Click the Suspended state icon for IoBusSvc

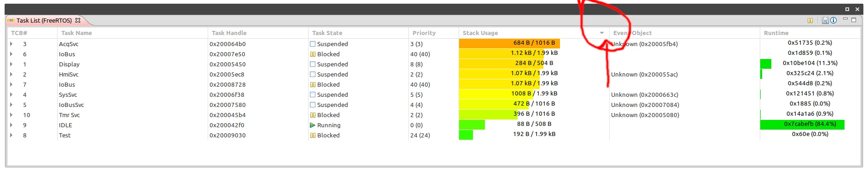313,105
